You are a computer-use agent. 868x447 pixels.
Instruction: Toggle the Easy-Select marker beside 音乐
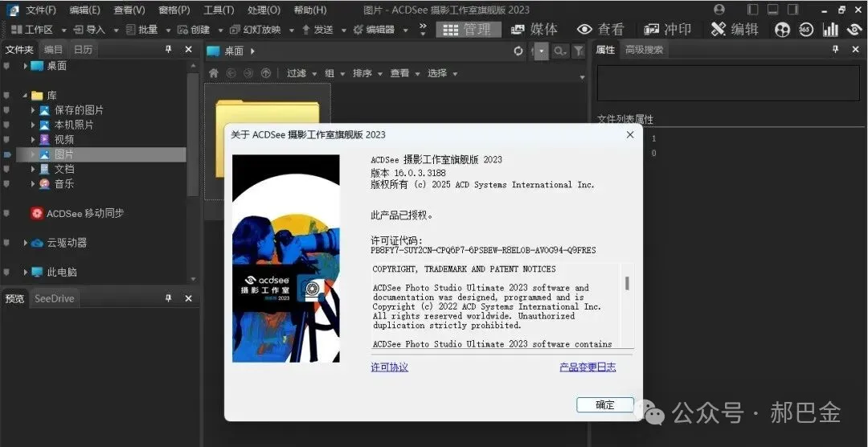tap(6, 183)
